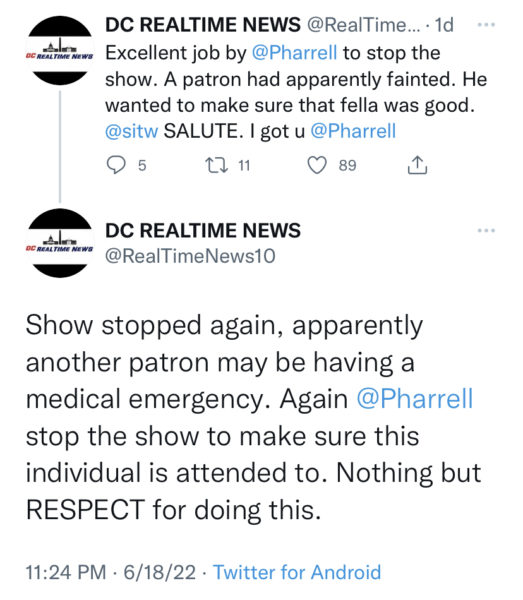Click the first DC Realtime News avatar
Screen dimensions: 523x600
pyautogui.click(x=60, y=50)
